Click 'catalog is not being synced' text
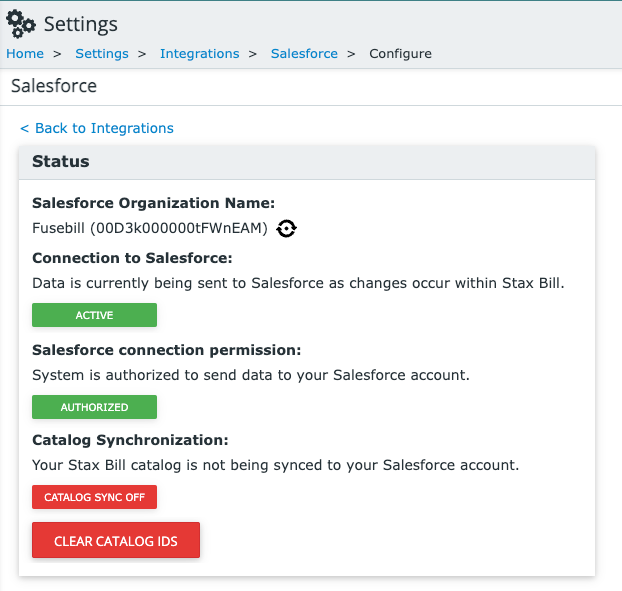 [x=276, y=465]
